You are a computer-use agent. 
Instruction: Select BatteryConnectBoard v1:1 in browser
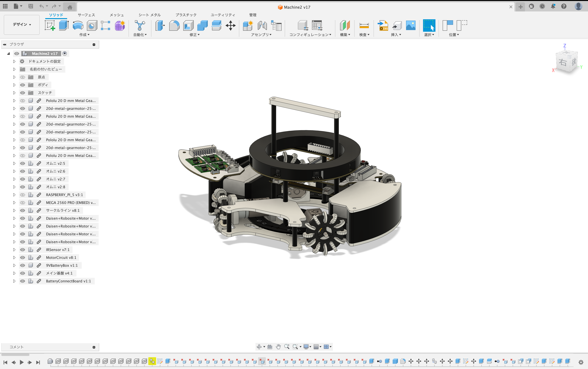click(x=68, y=281)
